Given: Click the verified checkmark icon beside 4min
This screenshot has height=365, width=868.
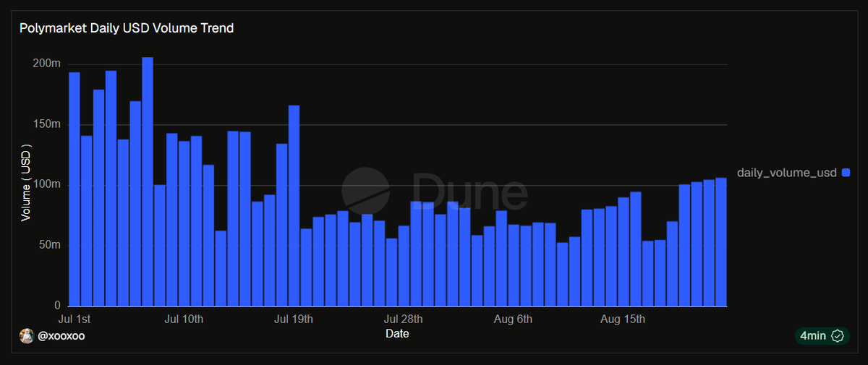Looking at the screenshot, I should click(838, 335).
